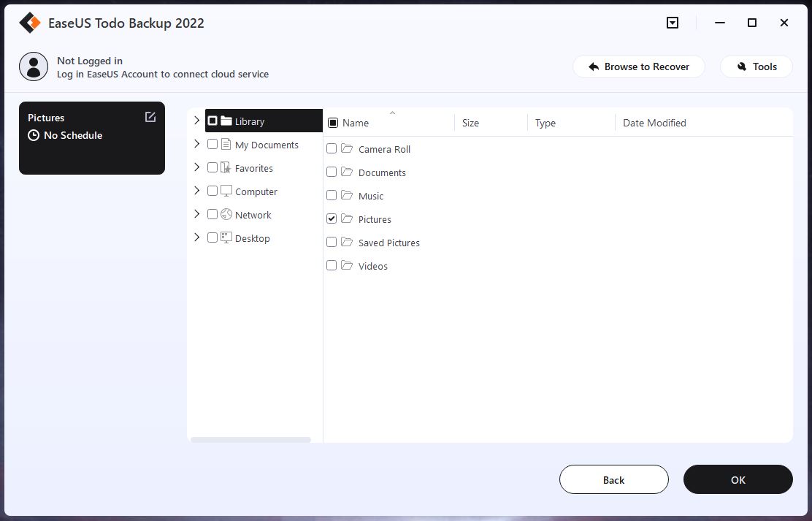Screen dimensions: 812x521
Task: Click the Not Logged in text
Action: (90, 61)
